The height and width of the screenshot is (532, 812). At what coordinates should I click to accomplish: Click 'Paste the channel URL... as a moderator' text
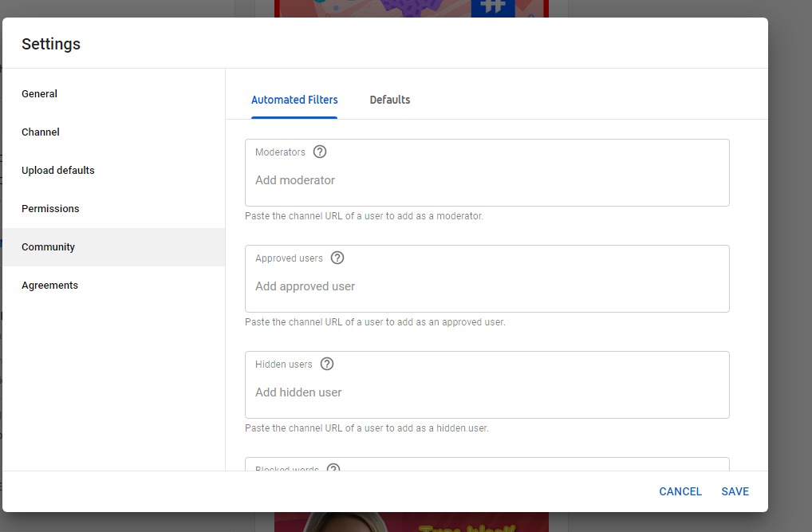pyautogui.click(x=364, y=216)
